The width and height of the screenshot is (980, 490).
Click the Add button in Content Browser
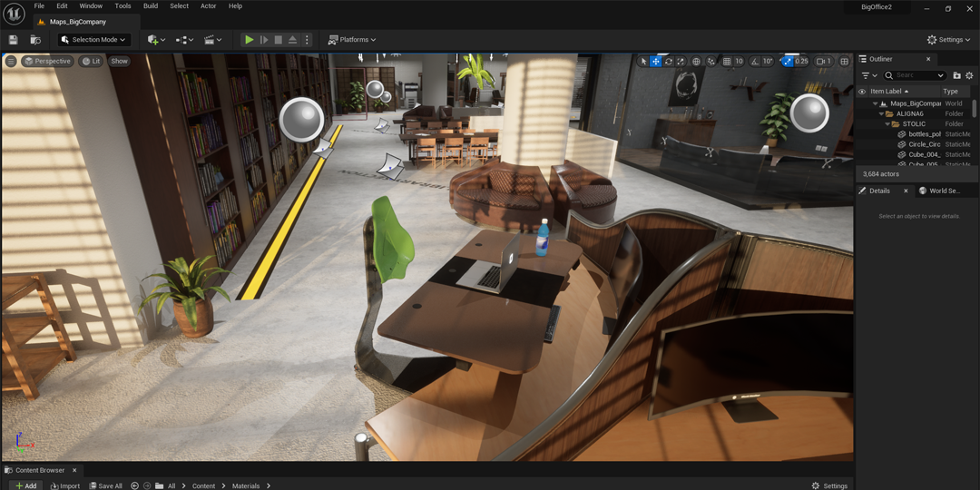[x=25, y=485]
